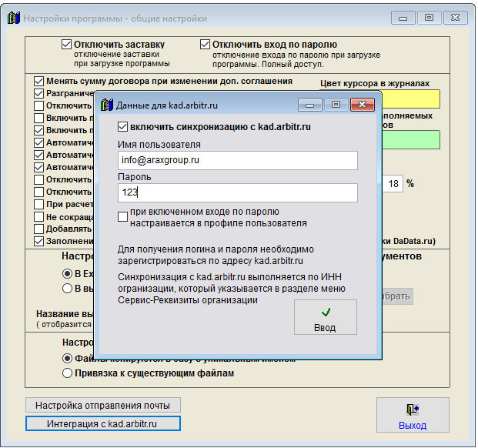Close the Настройки программы window
The height and width of the screenshot is (448, 478).
(x=456, y=18)
